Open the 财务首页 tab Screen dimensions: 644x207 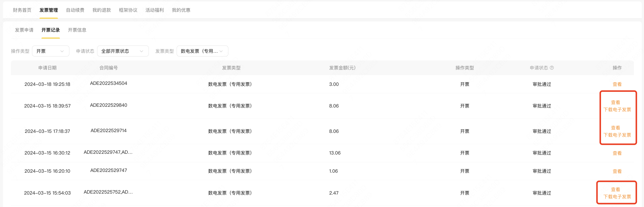[22, 10]
